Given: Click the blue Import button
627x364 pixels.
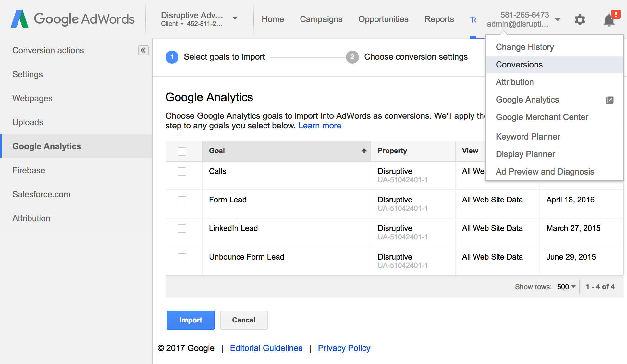Looking at the screenshot, I should (191, 320).
